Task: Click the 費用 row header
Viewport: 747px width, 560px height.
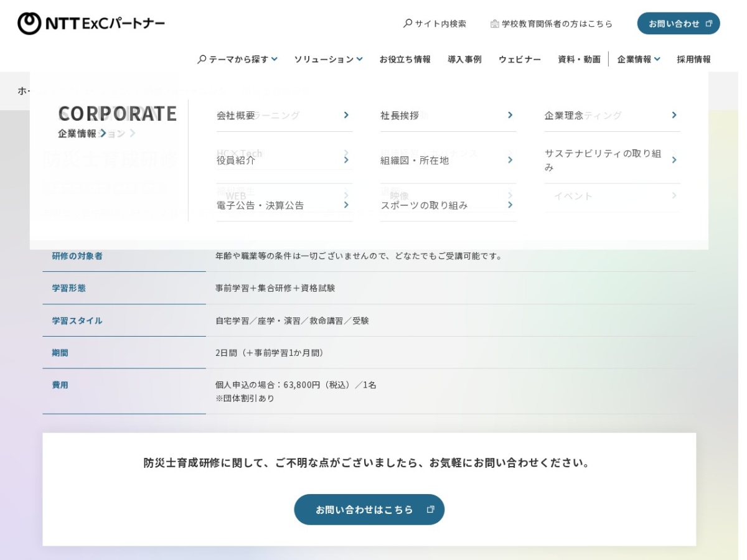Action: coord(60,385)
